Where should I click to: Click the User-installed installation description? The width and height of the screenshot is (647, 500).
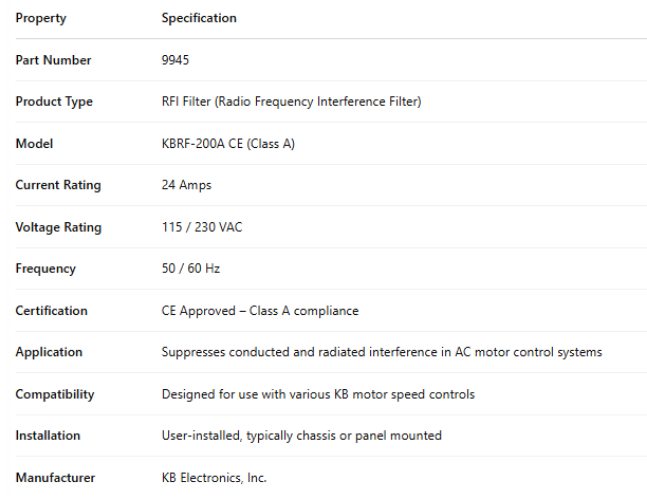point(301,436)
